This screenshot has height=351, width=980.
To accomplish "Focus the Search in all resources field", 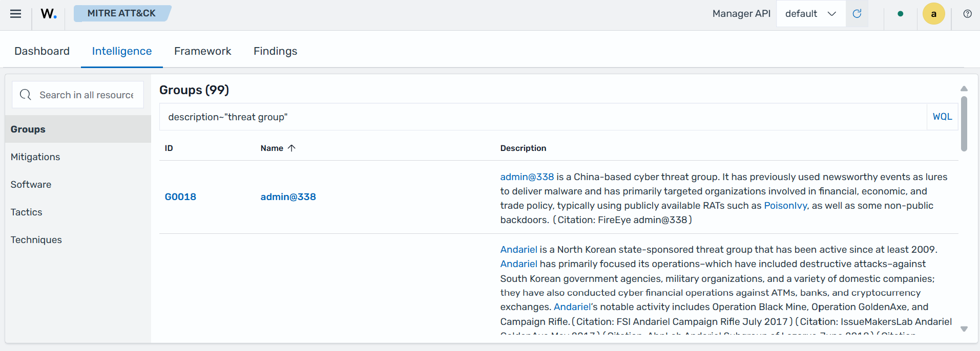I will 78,95.
